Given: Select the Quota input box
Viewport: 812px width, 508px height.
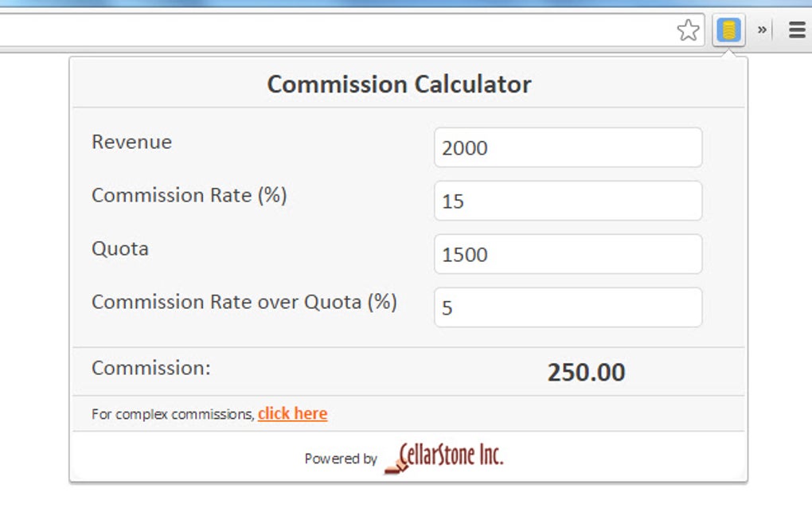Looking at the screenshot, I should (568, 254).
